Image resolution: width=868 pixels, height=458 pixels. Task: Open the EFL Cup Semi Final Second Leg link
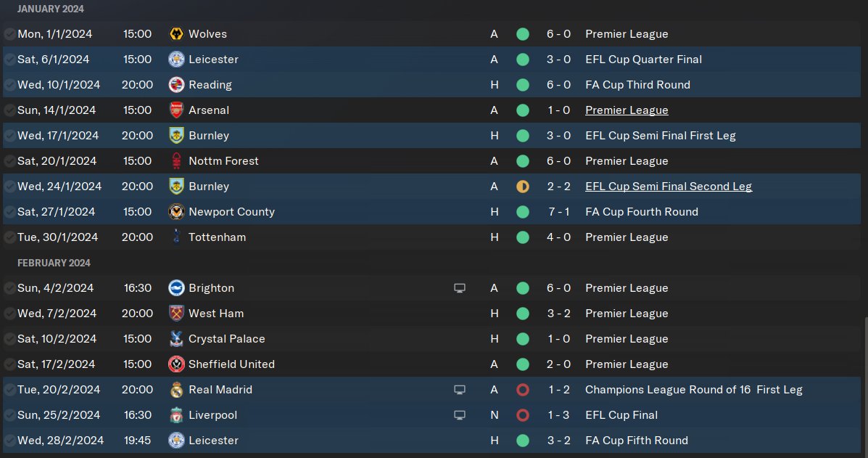pos(668,187)
